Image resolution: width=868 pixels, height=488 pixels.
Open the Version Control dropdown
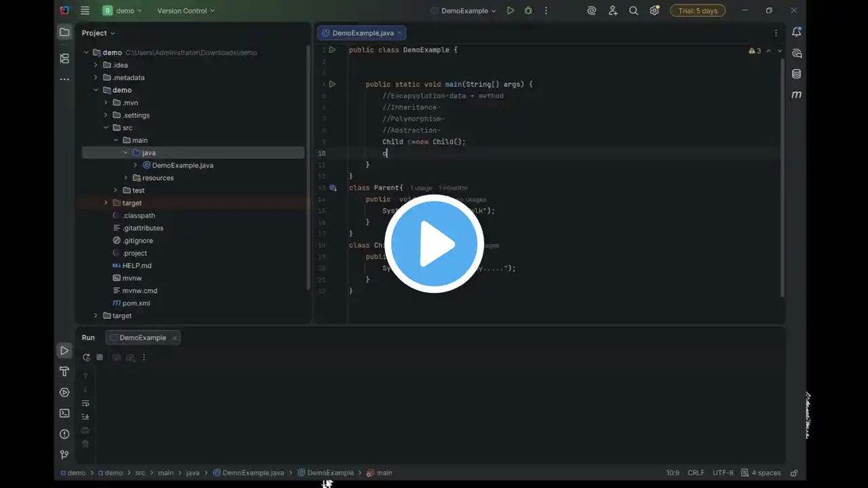click(186, 11)
